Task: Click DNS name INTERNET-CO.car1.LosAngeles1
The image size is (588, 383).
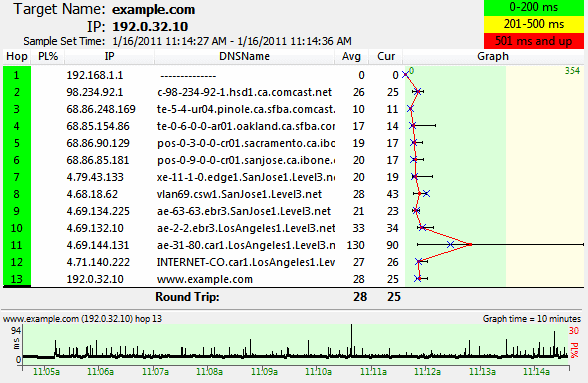Action: click(x=246, y=262)
